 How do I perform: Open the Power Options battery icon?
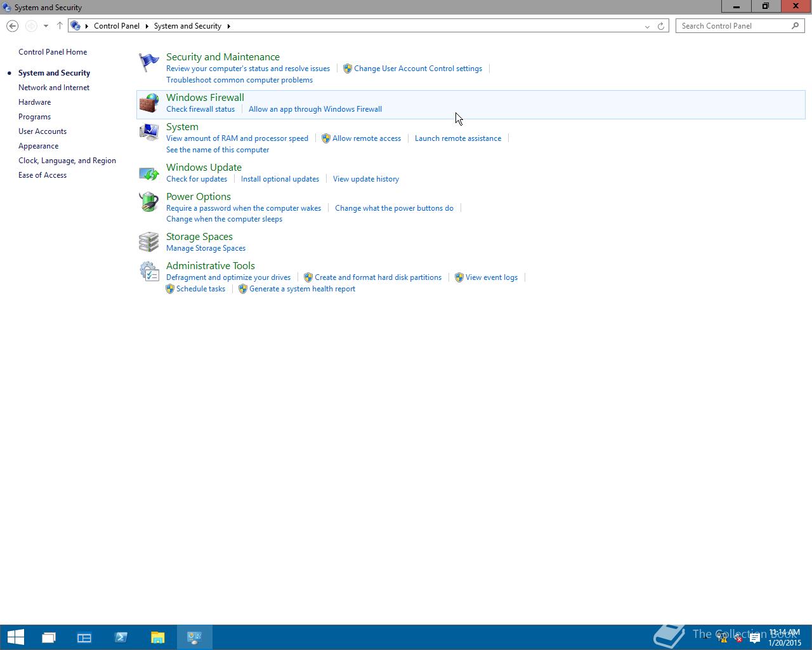[149, 202]
